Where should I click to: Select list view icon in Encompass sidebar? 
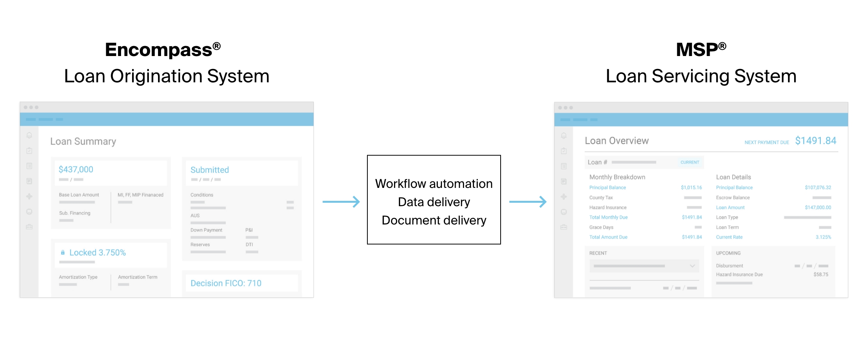tap(29, 166)
